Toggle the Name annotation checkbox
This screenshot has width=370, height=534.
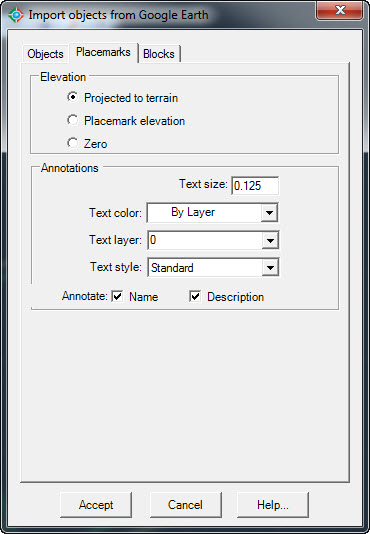(x=117, y=296)
